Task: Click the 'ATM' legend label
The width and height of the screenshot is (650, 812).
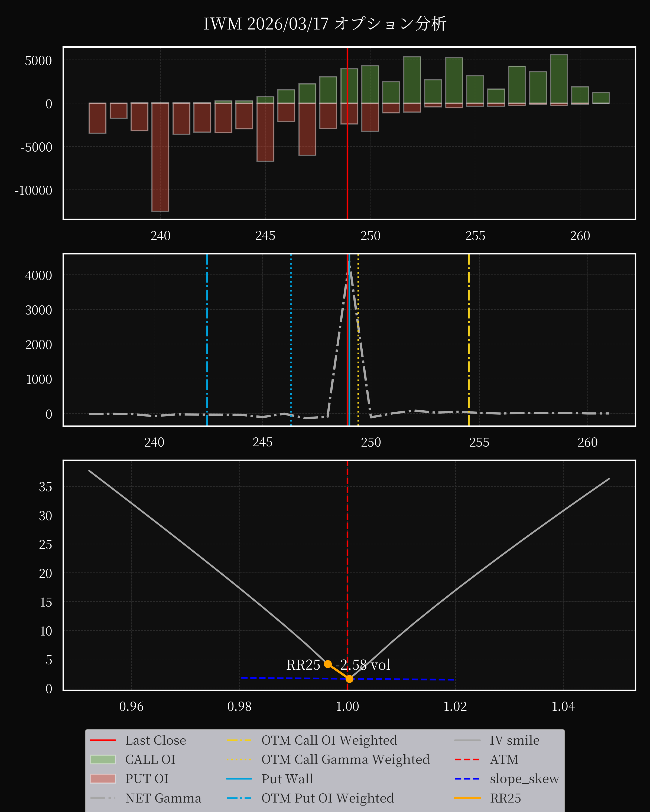Action: (504, 759)
